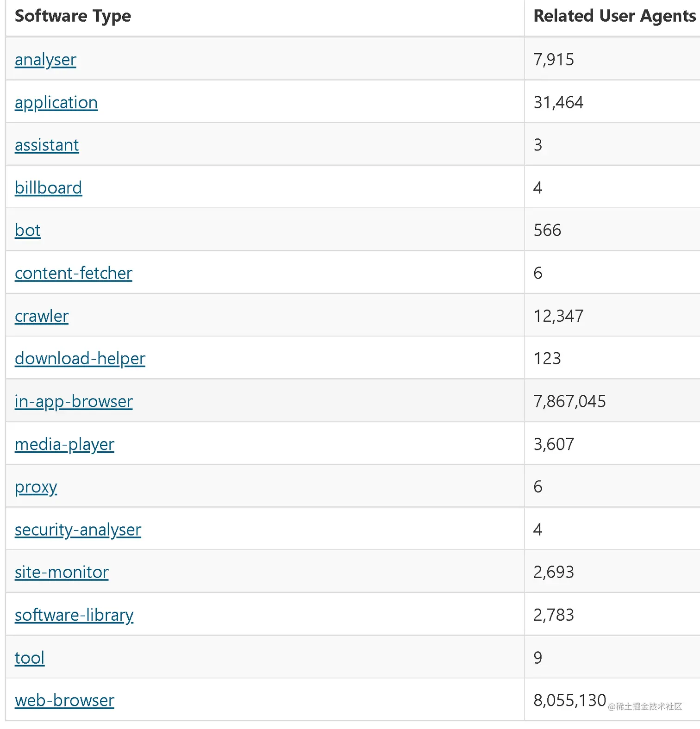This screenshot has width=700, height=729.
Task: Open the tool link
Action: pos(30,658)
